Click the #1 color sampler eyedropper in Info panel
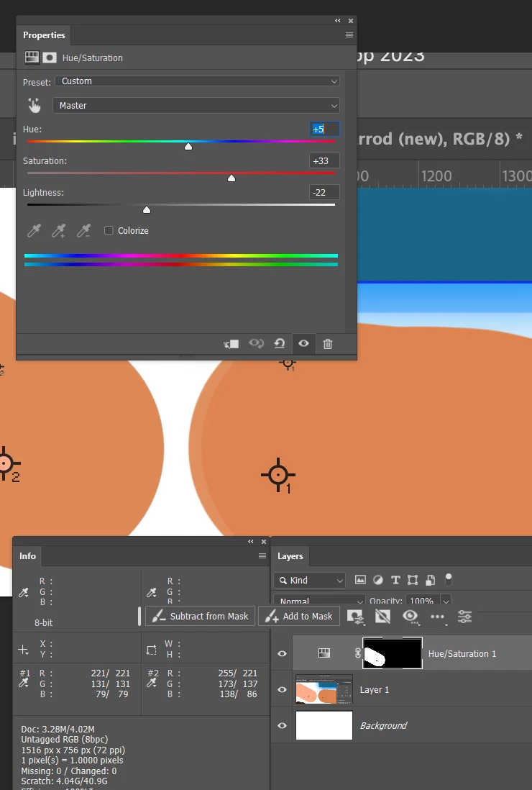 tap(24, 683)
